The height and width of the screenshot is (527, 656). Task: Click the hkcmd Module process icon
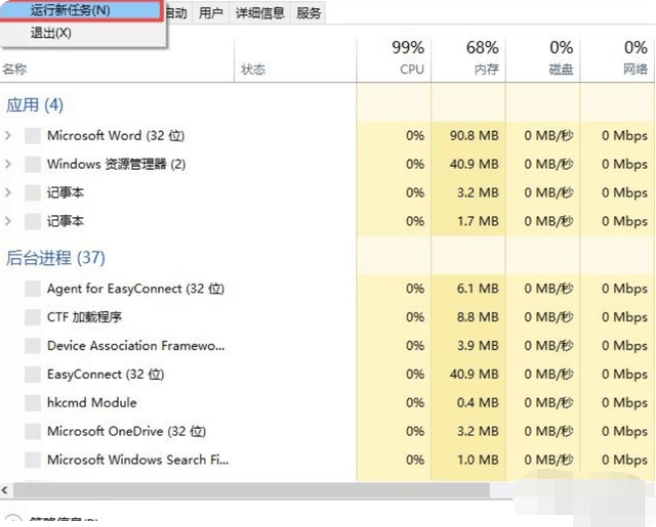click(x=33, y=403)
